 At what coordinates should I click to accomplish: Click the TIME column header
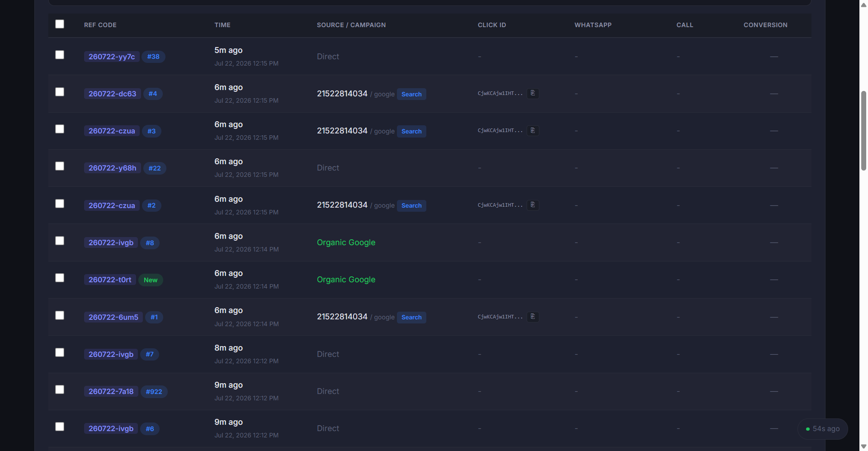tap(222, 25)
